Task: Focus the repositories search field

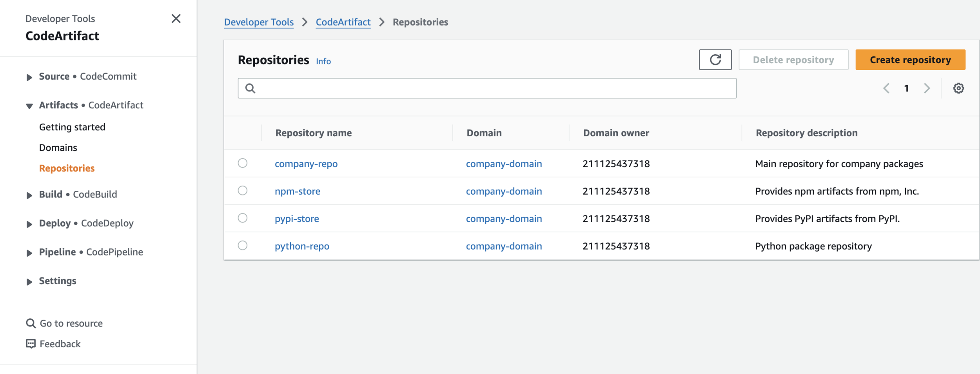Action: coord(487,88)
